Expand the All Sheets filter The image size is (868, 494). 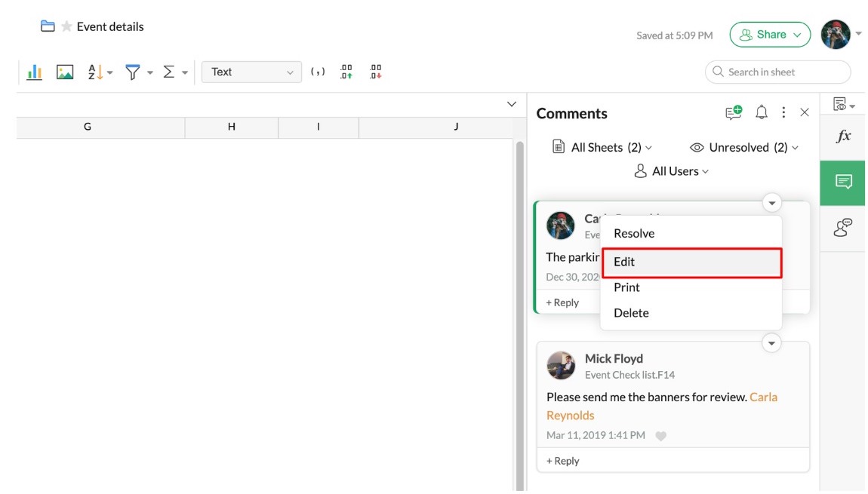click(x=602, y=148)
